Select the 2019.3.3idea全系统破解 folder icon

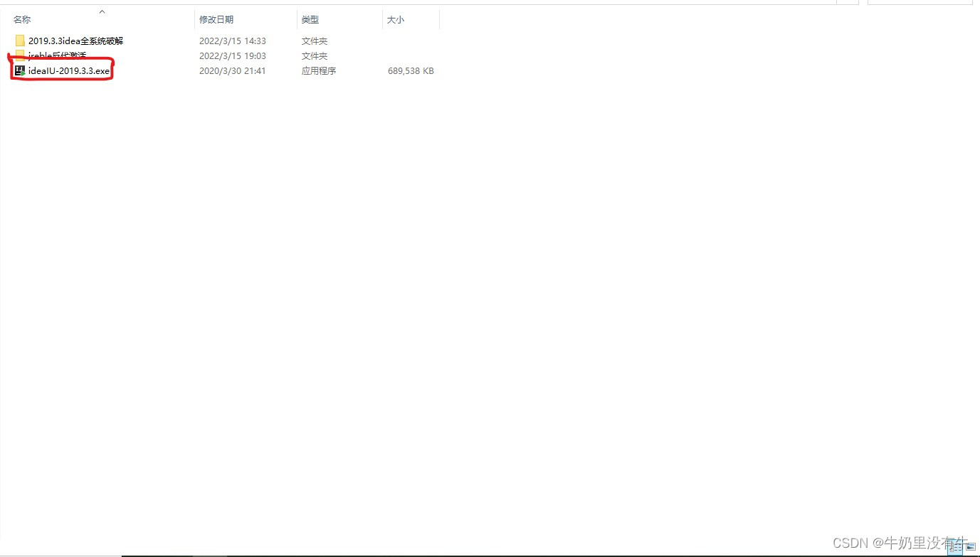point(20,41)
